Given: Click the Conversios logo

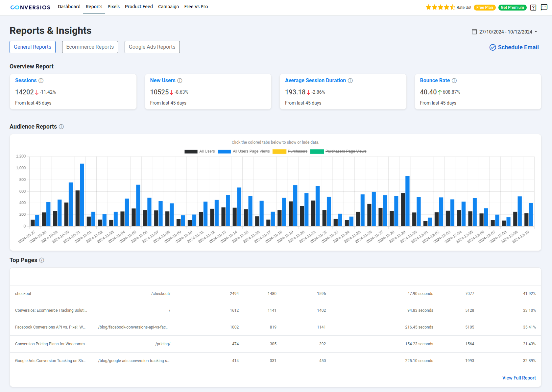Looking at the screenshot, I should [30, 7].
